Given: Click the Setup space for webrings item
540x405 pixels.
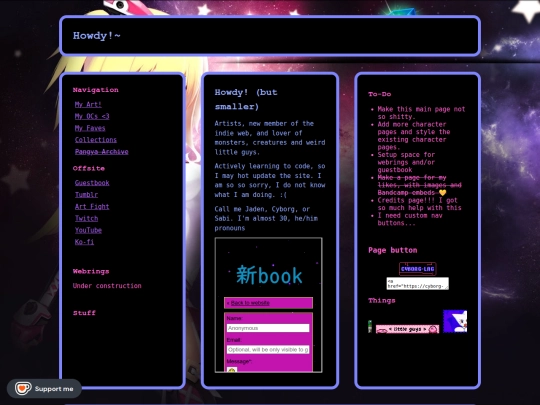Looking at the screenshot, I should click(x=406, y=162).
